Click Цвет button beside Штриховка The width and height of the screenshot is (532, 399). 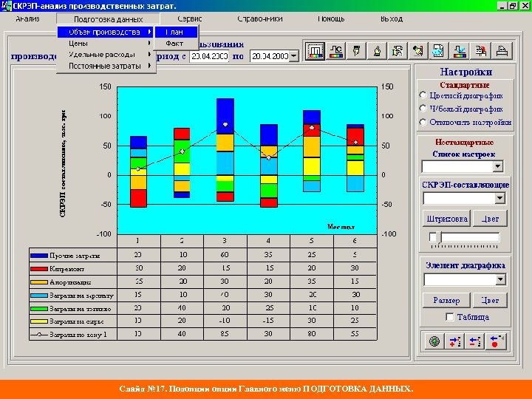(x=490, y=219)
